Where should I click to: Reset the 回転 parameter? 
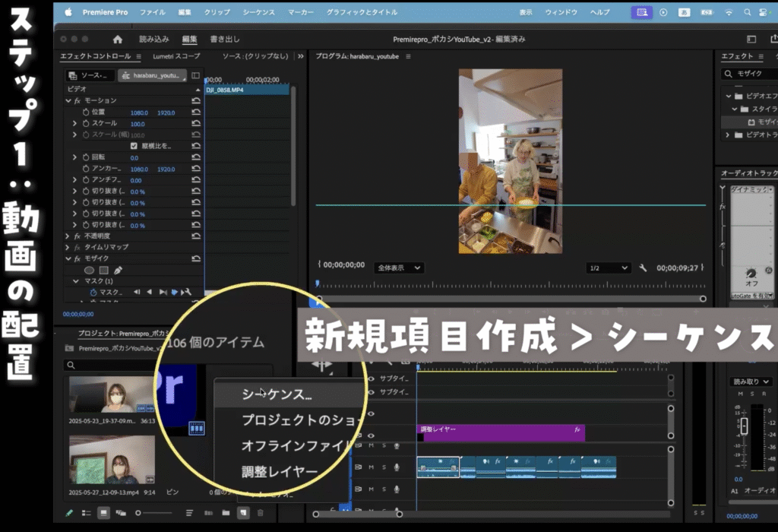196,157
